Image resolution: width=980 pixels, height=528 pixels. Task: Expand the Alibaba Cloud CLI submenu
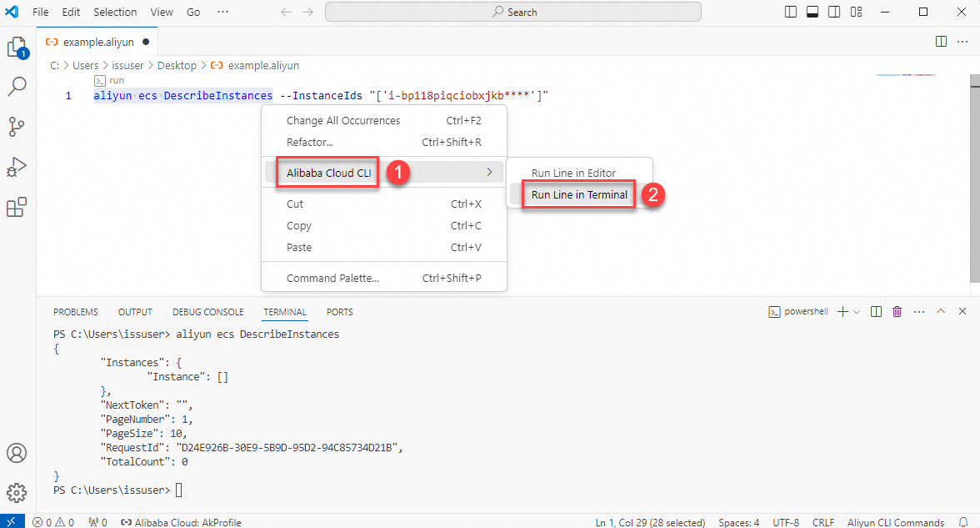tap(383, 173)
